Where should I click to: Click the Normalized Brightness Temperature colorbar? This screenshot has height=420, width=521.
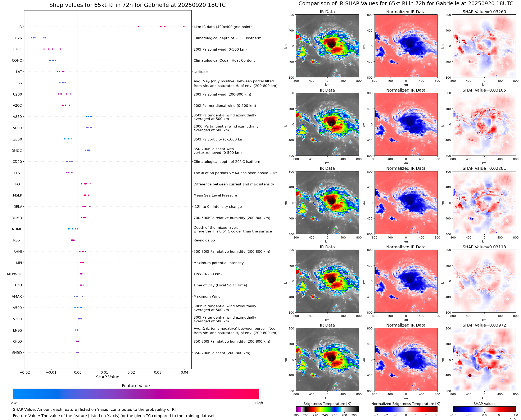pyautogui.click(x=406, y=409)
